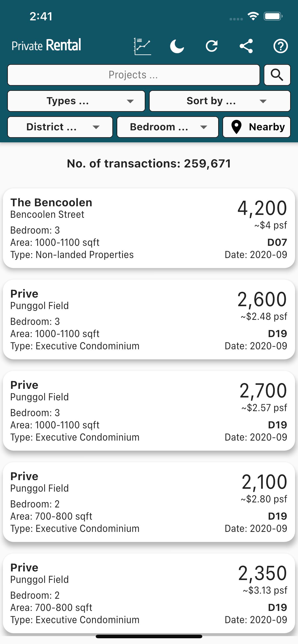Open the Prive listing priced 2,350

tap(149, 593)
